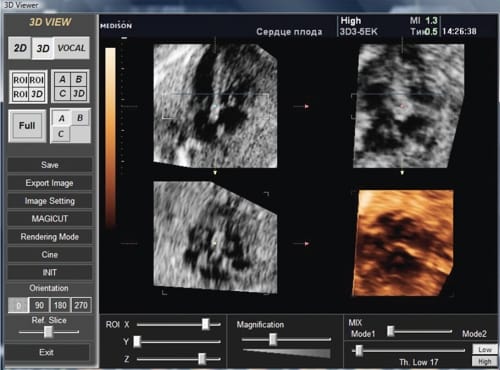Switch to VOCAL mode tab

72,48
